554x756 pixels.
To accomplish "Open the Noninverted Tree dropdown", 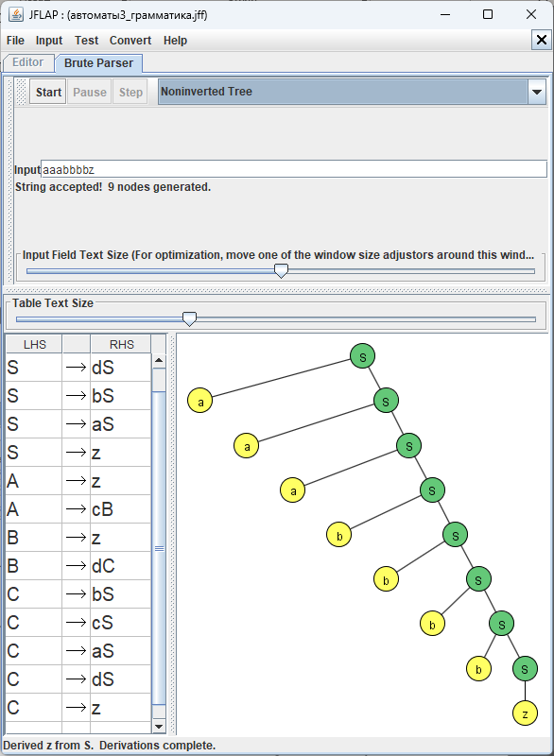I will coord(352,92).
